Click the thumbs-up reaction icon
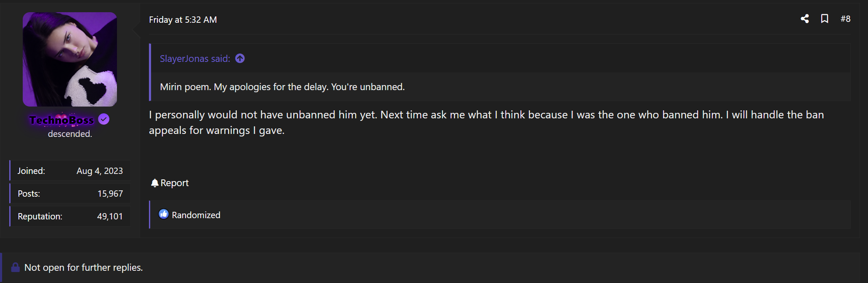Screen dimensions: 868x283 coord(164,214)
